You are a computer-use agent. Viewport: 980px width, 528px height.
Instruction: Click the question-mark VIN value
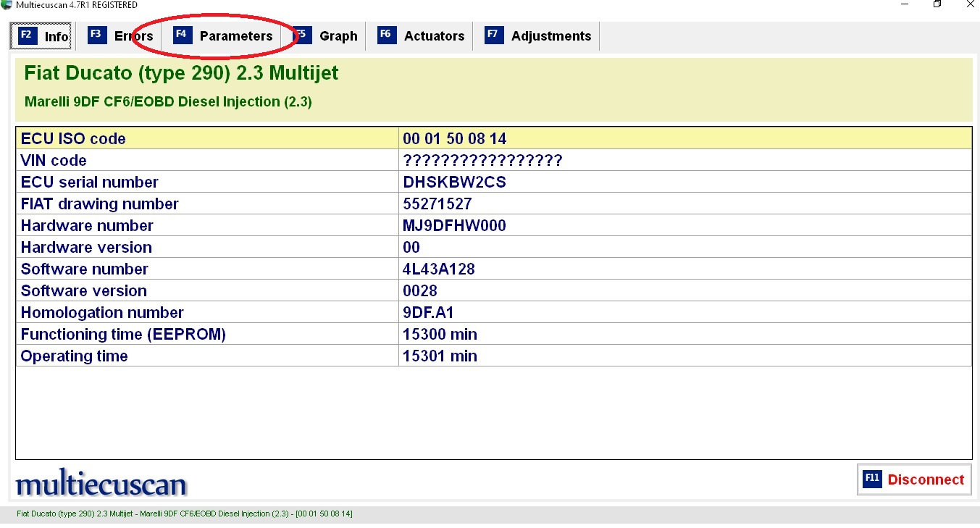482,160
